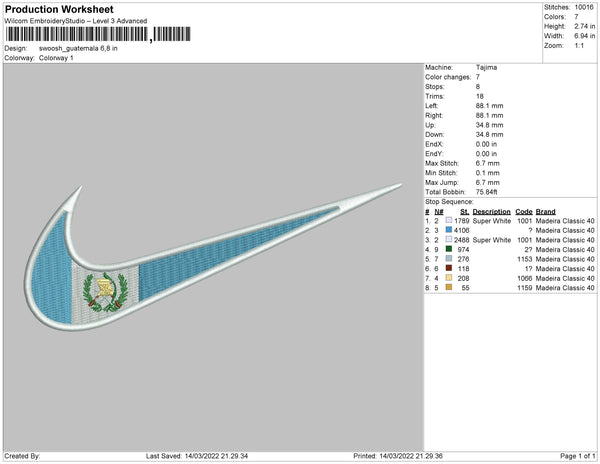Click the 'Code' column header
The height and width of the screenshot is (464, 600).
coord(523,212)
